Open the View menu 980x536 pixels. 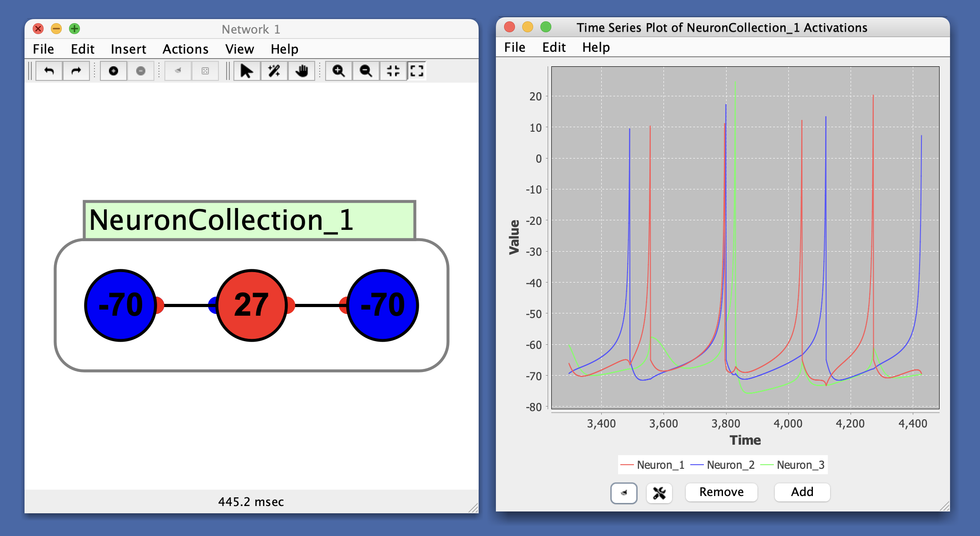(239, 49)
